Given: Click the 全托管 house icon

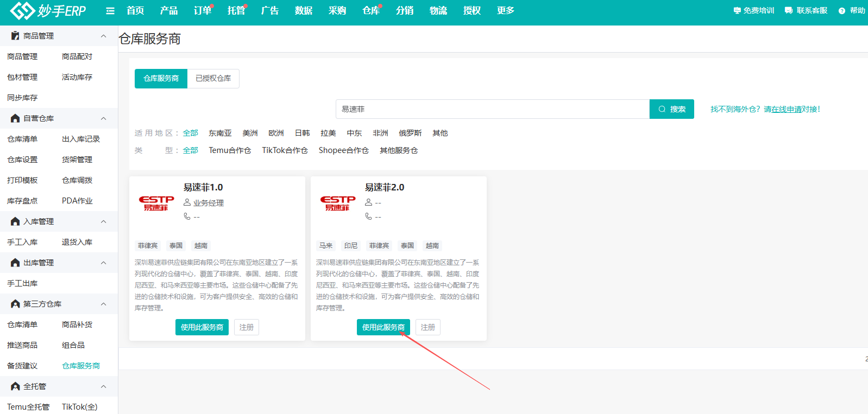Looking at the screenshot, I should coord(15,386).
